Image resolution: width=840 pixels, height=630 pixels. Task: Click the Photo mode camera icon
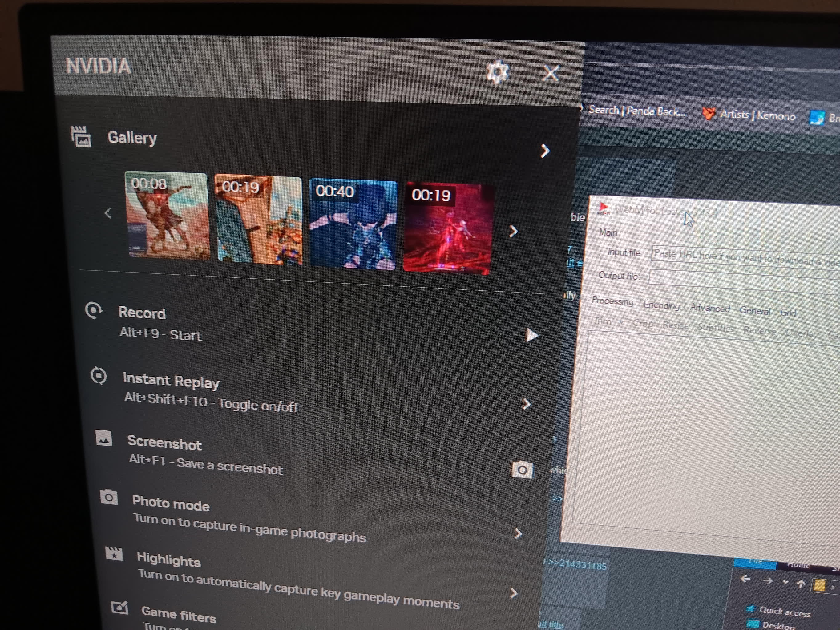tap(109, 497)
